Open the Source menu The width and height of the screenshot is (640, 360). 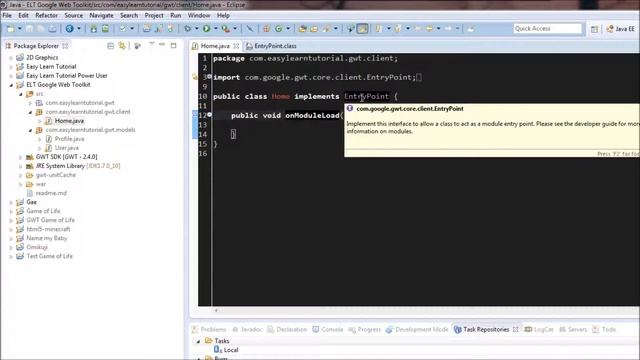pyautogui.click(x=73, y=16)
